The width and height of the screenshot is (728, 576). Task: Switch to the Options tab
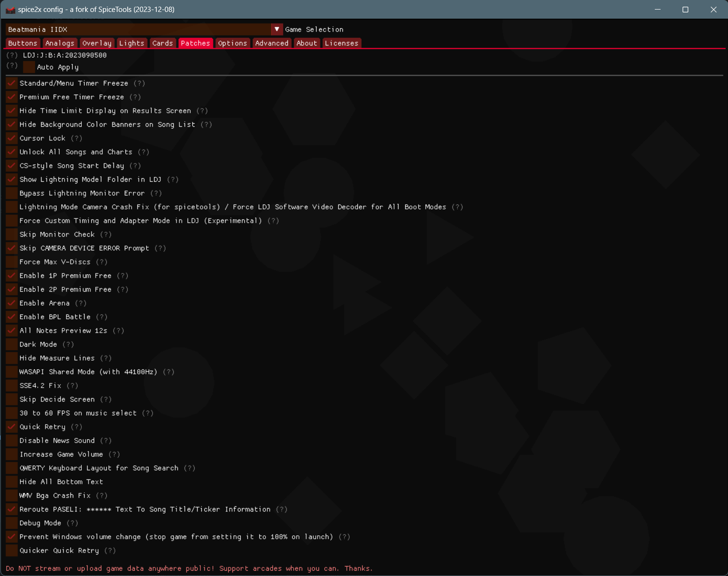(x=232, y=43)
